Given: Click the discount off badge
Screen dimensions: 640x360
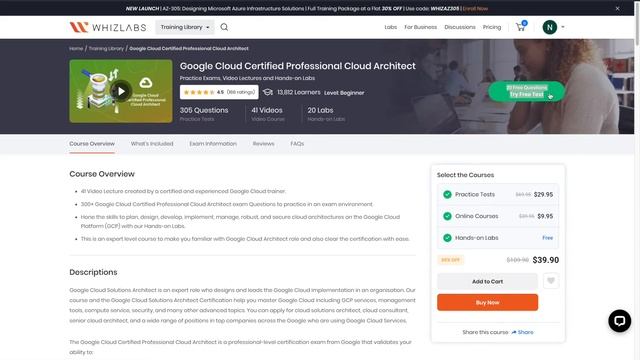Looking at the screenshot, I should tap(451, 260).
